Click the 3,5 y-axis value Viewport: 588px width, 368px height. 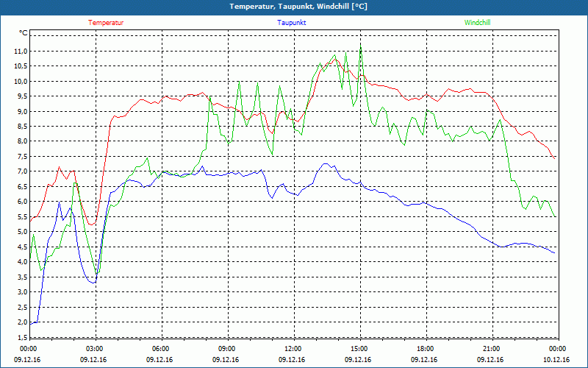coord(22,277)
